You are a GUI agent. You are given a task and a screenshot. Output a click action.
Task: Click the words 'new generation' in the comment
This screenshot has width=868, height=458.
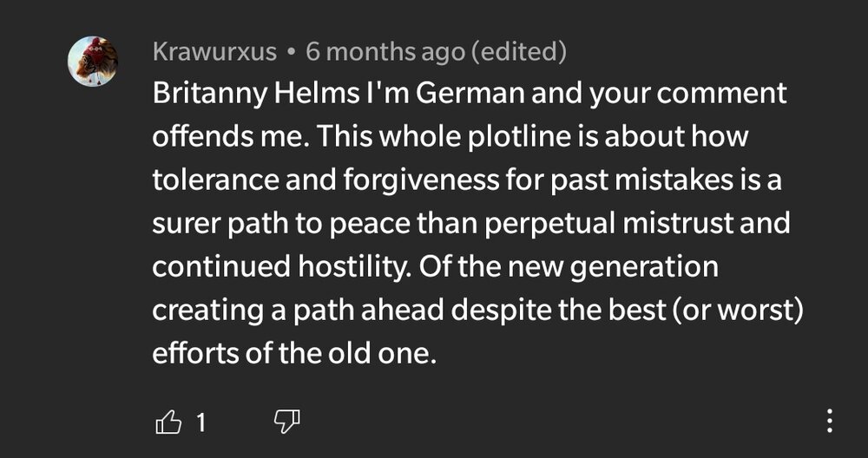click(x=613, y=267)
